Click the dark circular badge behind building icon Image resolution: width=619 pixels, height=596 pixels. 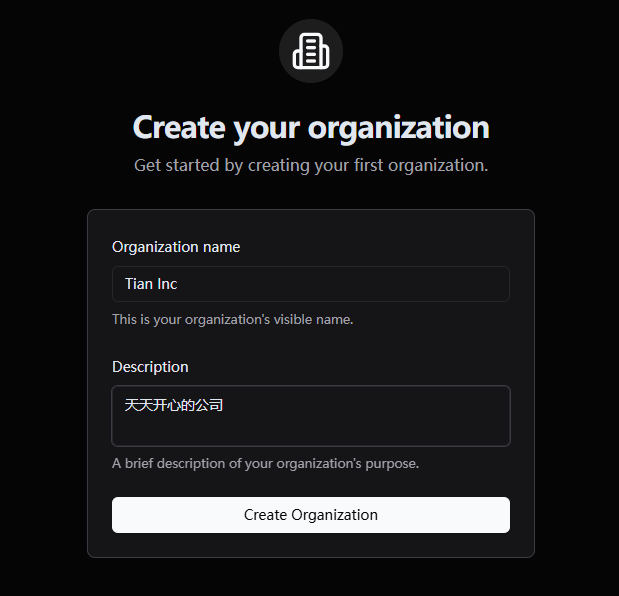pos(311,51)
